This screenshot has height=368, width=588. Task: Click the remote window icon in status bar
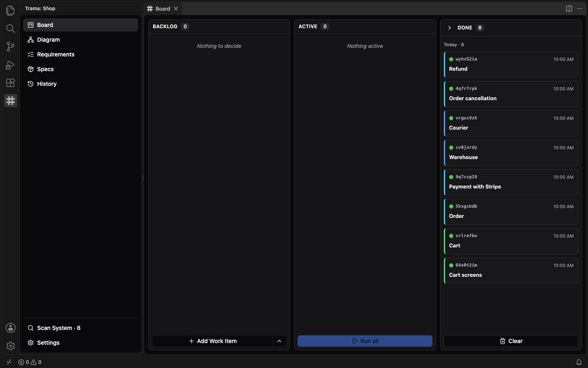click(x=9, y=362)
